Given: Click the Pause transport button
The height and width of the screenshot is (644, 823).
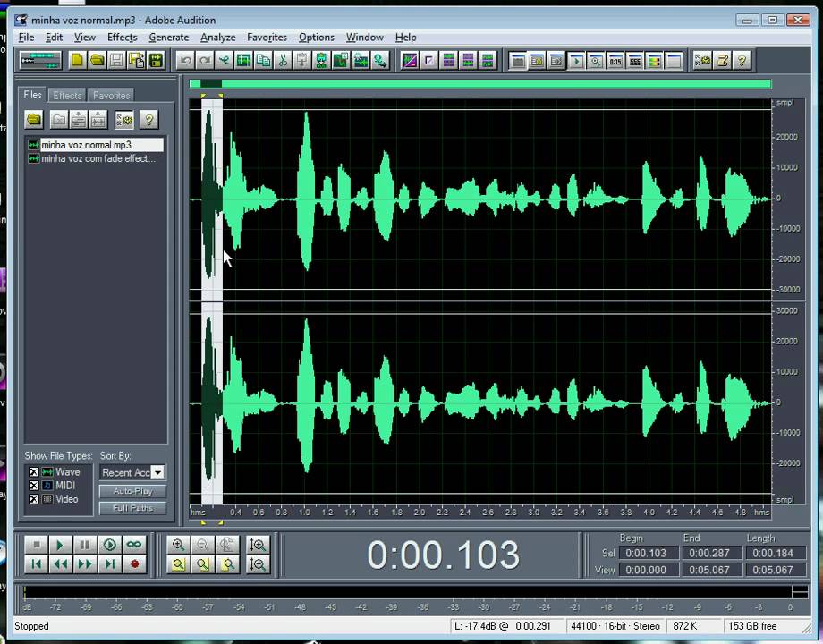Looking at the screenshot, I should click(84, 545).
